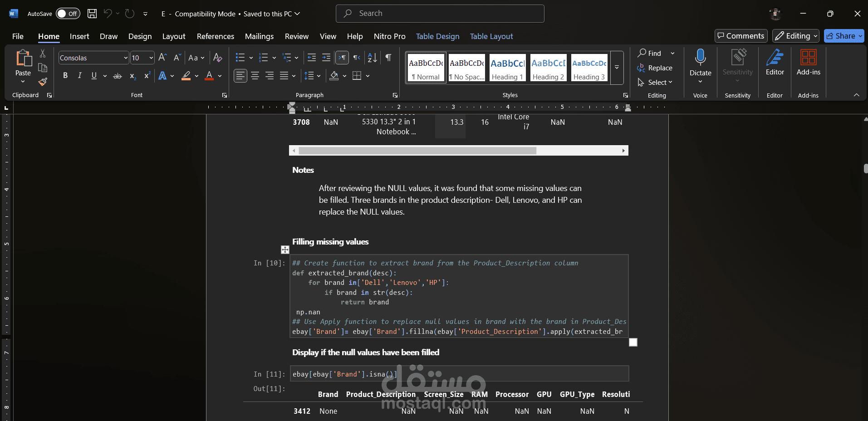Open the Customize Quick Access Toolbar dropdown
The width and height of the screenshot is (868, 421).
(145, 14)
